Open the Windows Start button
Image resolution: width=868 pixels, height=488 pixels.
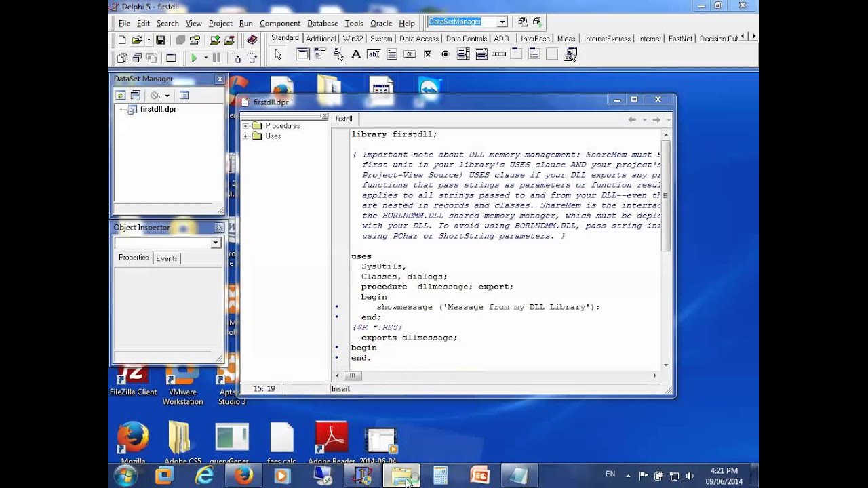pos(126,476)
